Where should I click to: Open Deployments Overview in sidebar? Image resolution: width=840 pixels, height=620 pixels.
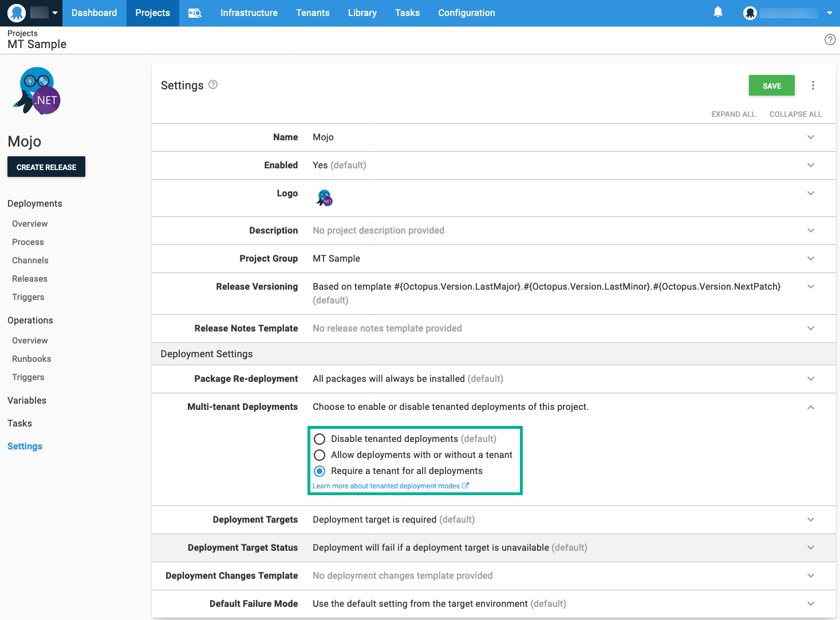30,224
